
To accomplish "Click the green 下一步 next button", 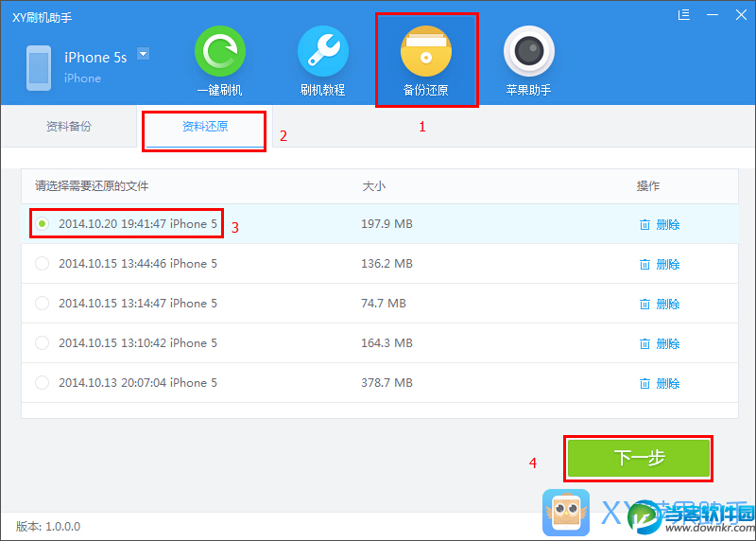I will coord(639,458).
